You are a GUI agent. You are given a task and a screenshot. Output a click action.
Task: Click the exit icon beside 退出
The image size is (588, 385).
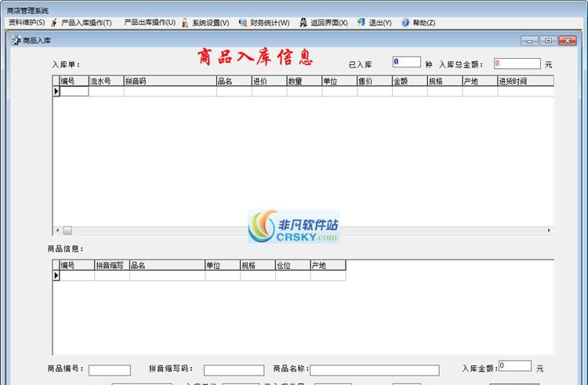tap(361, 23)
